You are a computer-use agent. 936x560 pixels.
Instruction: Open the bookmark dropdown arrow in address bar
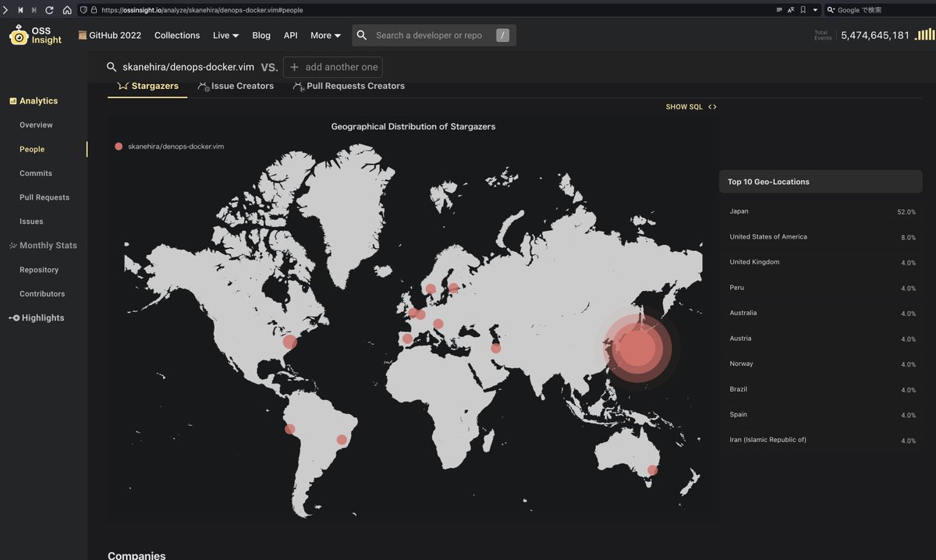coord(815,10)
